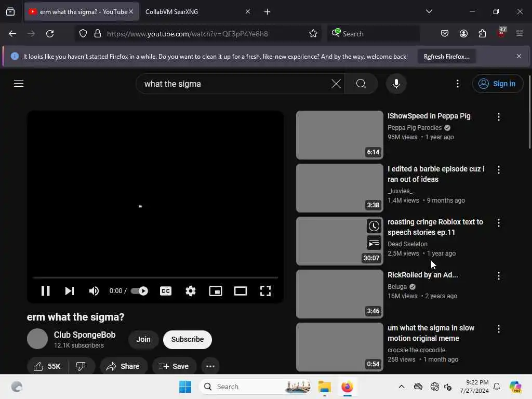Screen dimensions: 532x399
Task: Clear the YouTube search query
Action: point(336,84)
